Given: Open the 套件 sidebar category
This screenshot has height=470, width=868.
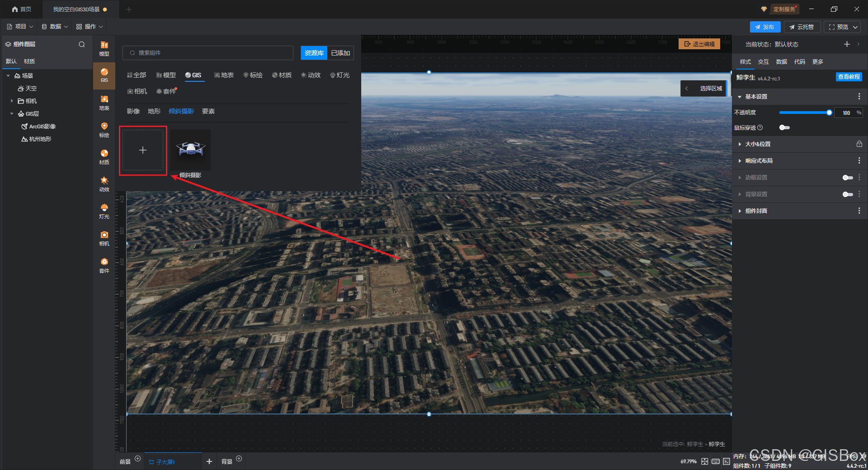Looking at the screenshot, I should tap(104, 265).
